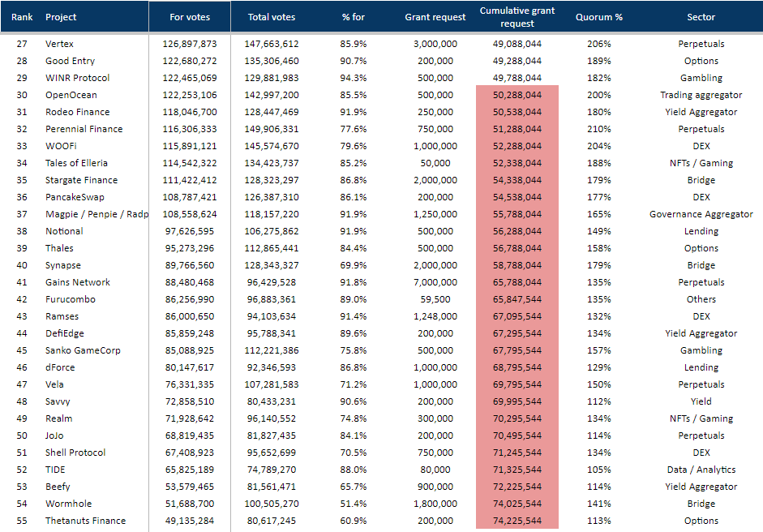Click For votes value 49,135,284
This screenshot has width=763, height=532.
pyautogui.click(x=190, y=521)
